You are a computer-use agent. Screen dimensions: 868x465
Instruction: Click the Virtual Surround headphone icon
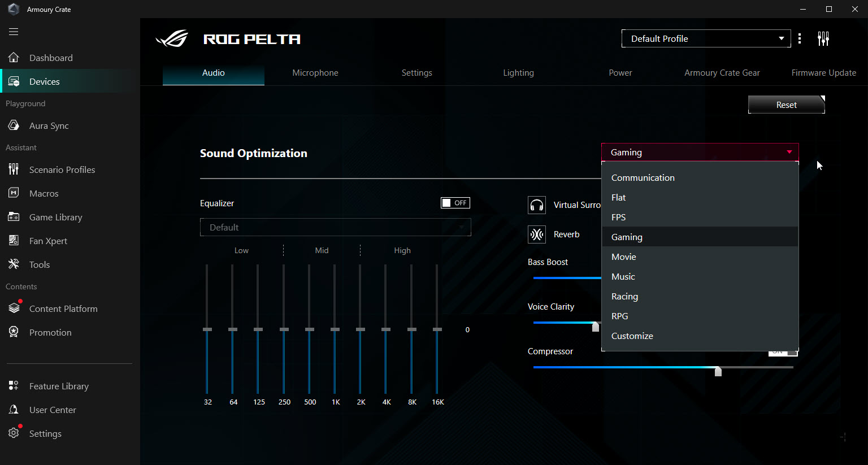(x=537, y=205)
